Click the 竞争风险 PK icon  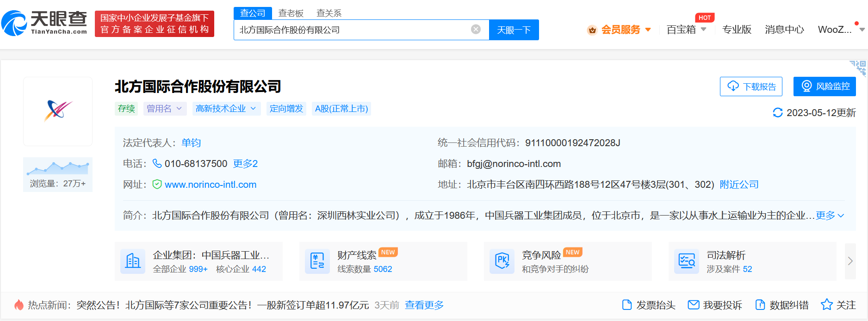pyautogui.click(x=502, y=261)
